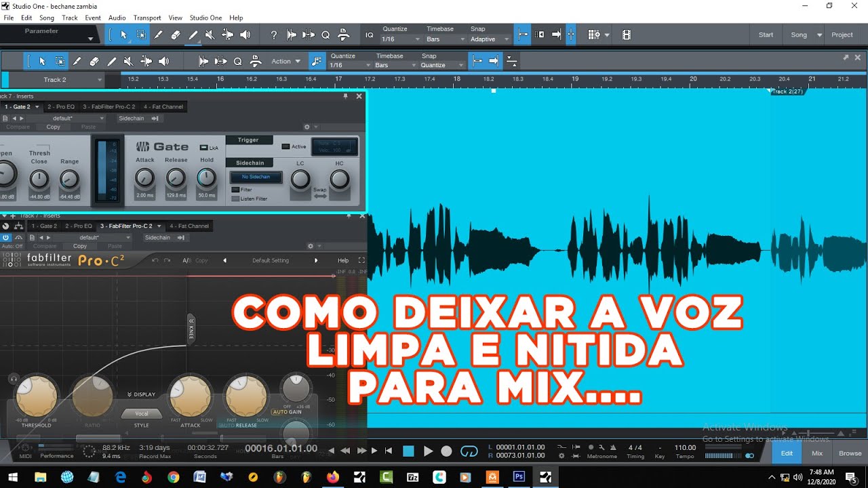This screenshot has width=868, height=488.
Task: Open the Track 2 selector dropdown
Action: tap(56, 79)
